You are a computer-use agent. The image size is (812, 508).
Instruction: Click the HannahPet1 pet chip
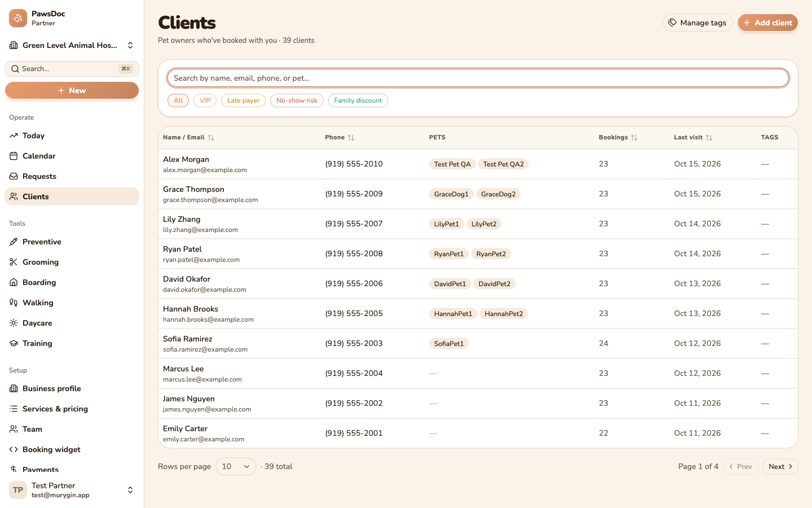pyautogui.click(x=453, y=314)
